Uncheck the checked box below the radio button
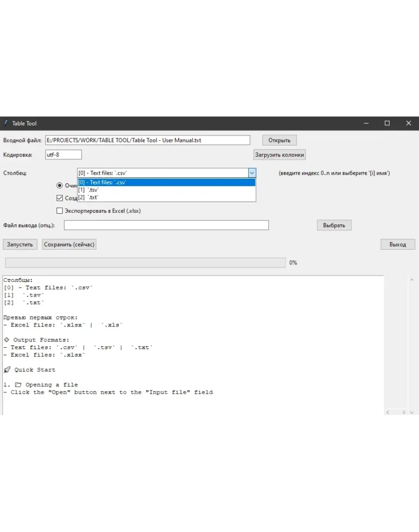419x532 pixels. [x=59, y=198]
